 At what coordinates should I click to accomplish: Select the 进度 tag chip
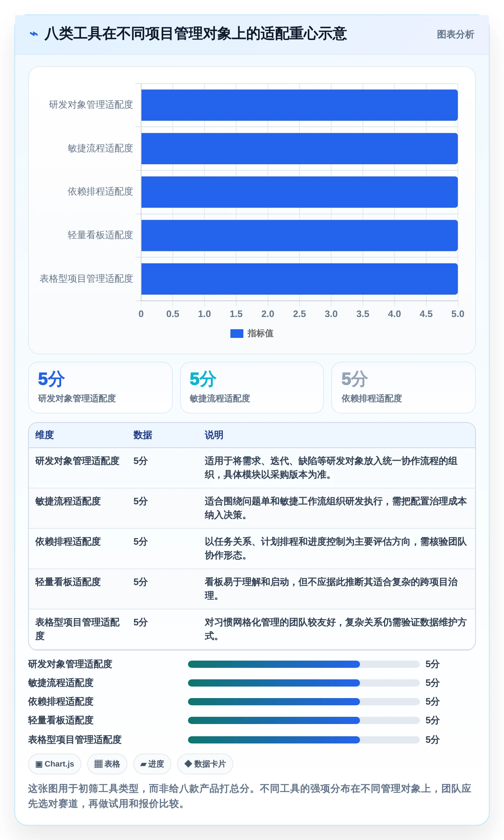[152, 764]
